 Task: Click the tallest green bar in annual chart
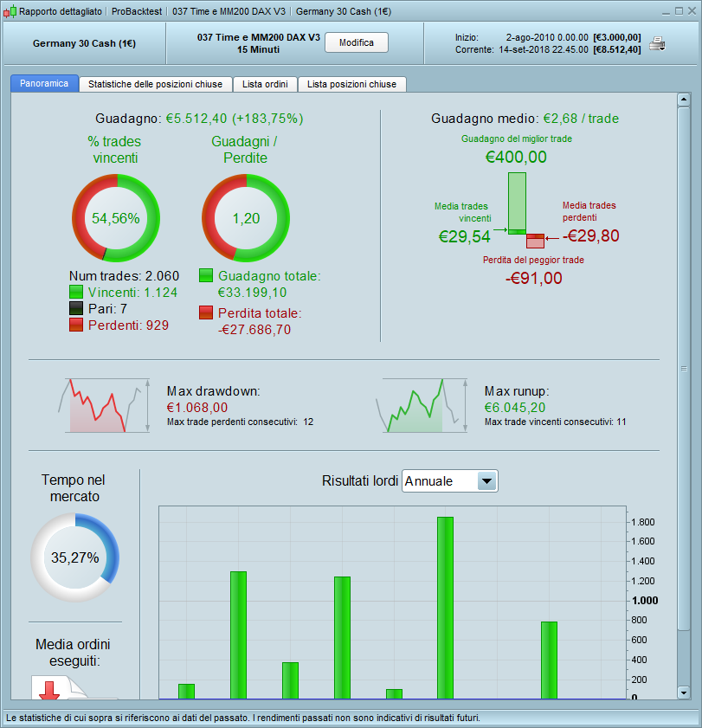click(445, 608)
